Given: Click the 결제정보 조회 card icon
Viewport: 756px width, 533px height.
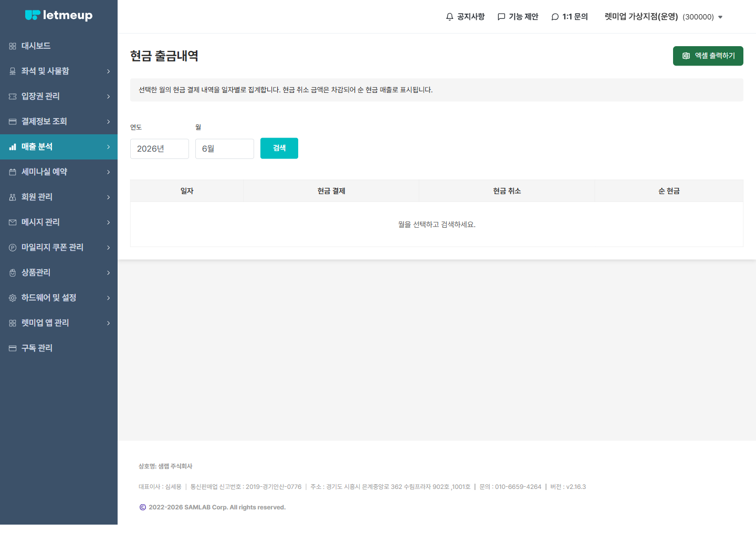Looking at the screenshot, I should coord(13,122).
